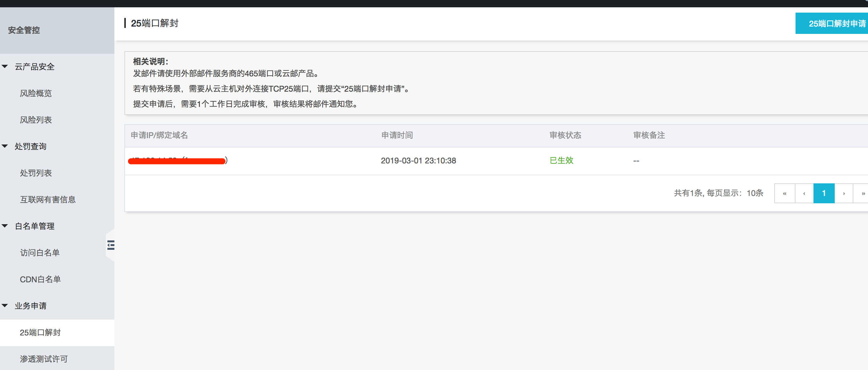The image size is (868, 370).
Task: Collapse the 云产品安全 section arrow
Action: [5, 66]
